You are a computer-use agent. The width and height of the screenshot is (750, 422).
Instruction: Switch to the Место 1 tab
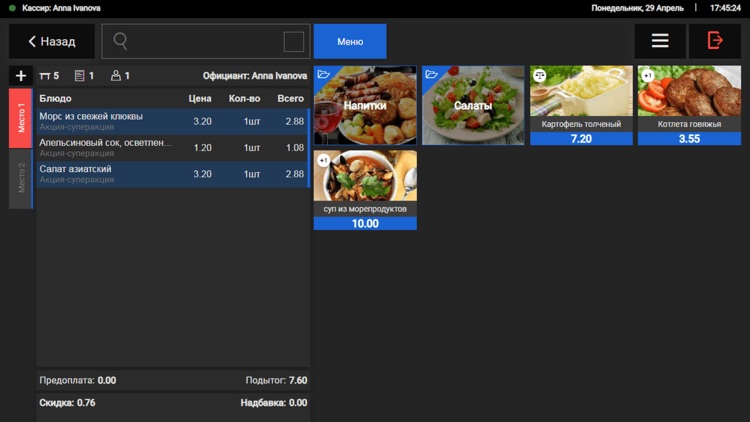(x=21, y=118)
